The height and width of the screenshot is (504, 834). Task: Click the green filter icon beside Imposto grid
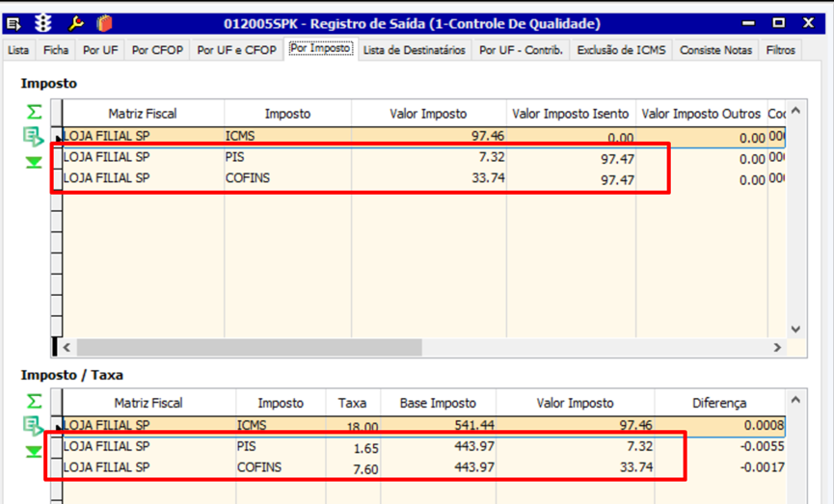click(34, 162)
